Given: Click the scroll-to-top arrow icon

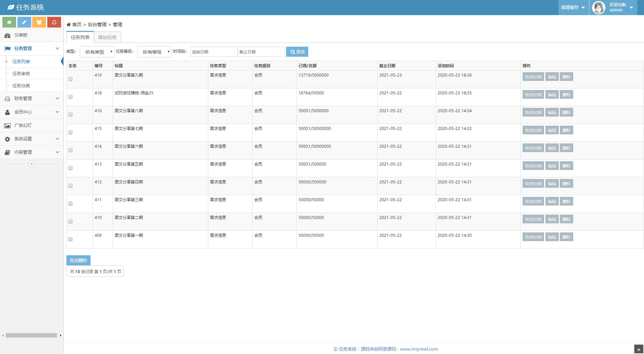Looking at the screenshot, I should 638,349.
